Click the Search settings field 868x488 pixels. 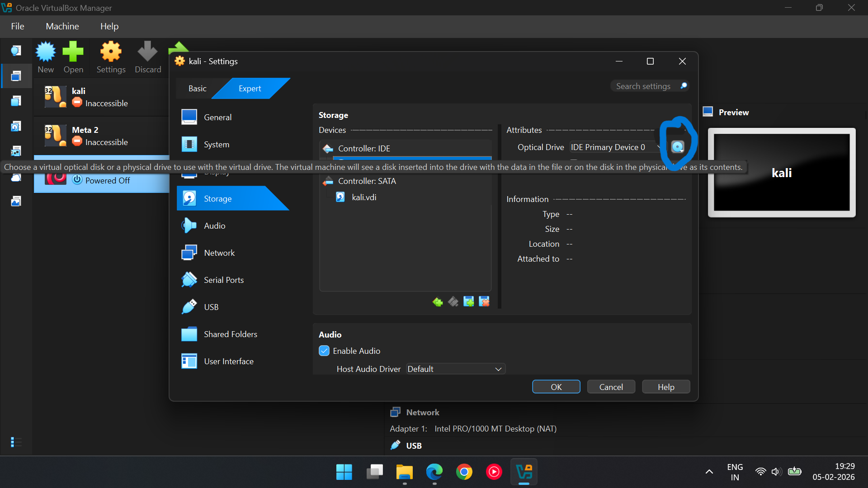(644, 86)
